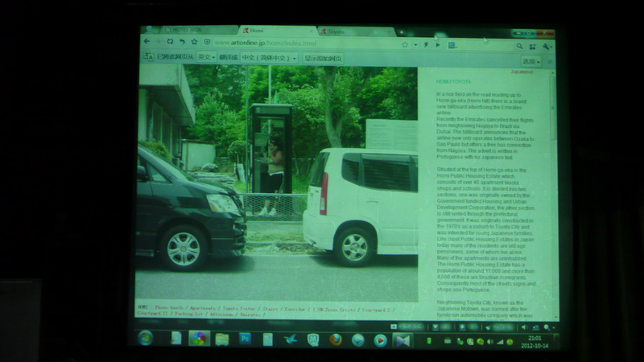
Task: Click the Toyota Poster link
Action: coord(238,308)
